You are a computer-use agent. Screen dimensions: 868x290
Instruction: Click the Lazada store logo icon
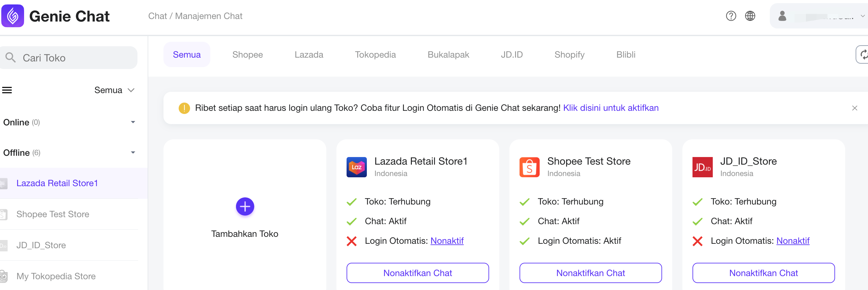click(x=356, y=167)
